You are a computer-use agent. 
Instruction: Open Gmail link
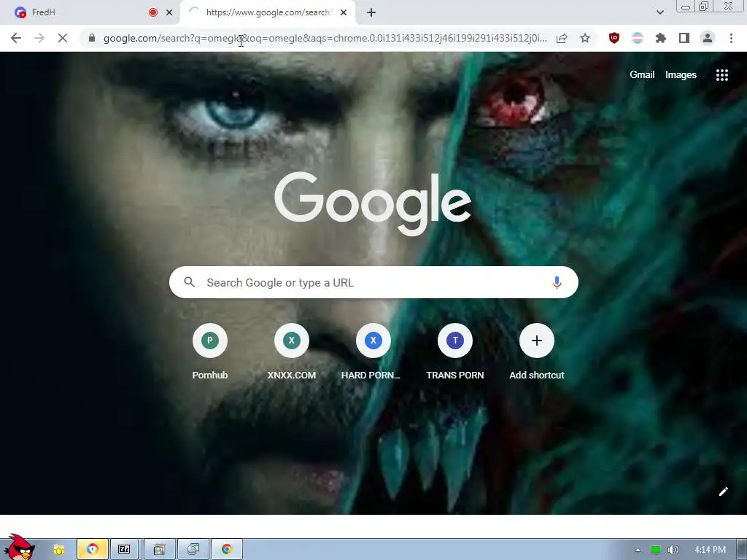[x=642, y=75]
